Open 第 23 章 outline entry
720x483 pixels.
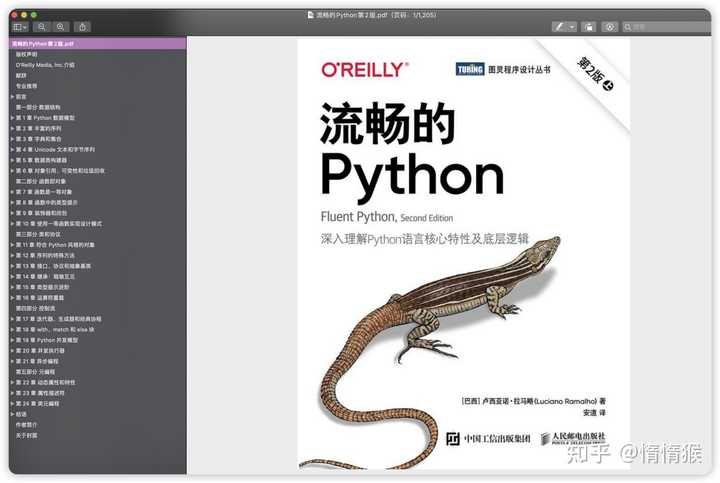click(40, 393)
